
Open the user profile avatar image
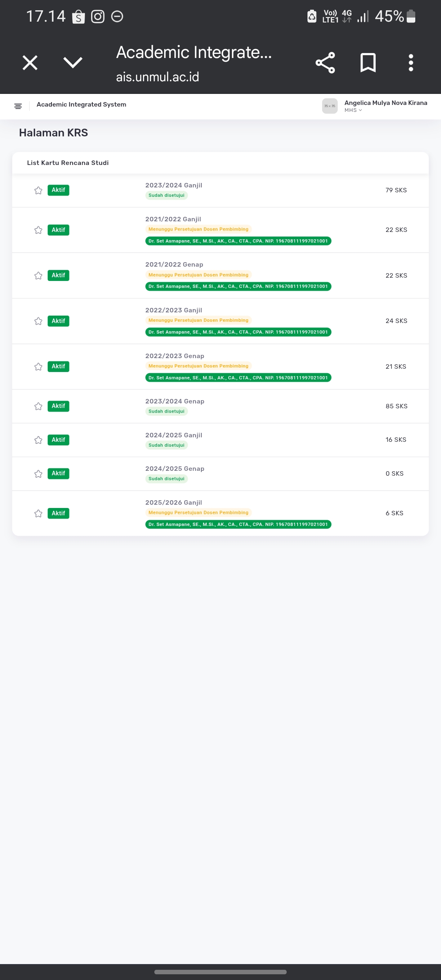330,106
